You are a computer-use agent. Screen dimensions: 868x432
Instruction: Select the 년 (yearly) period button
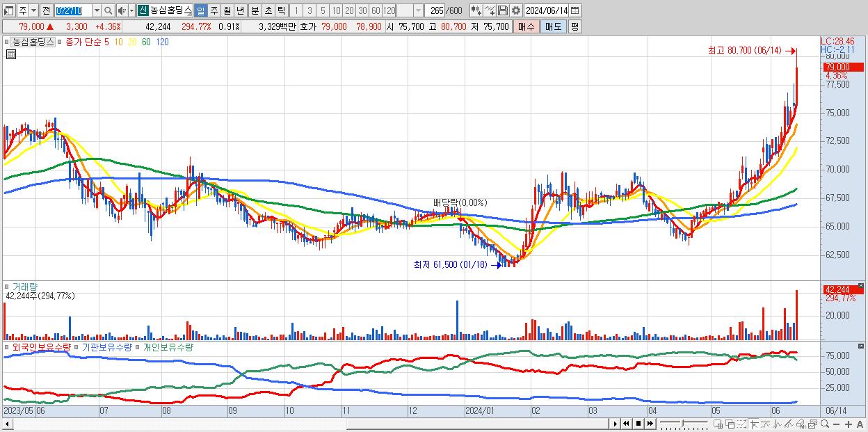pyautogui.click(x=240, y=11)
